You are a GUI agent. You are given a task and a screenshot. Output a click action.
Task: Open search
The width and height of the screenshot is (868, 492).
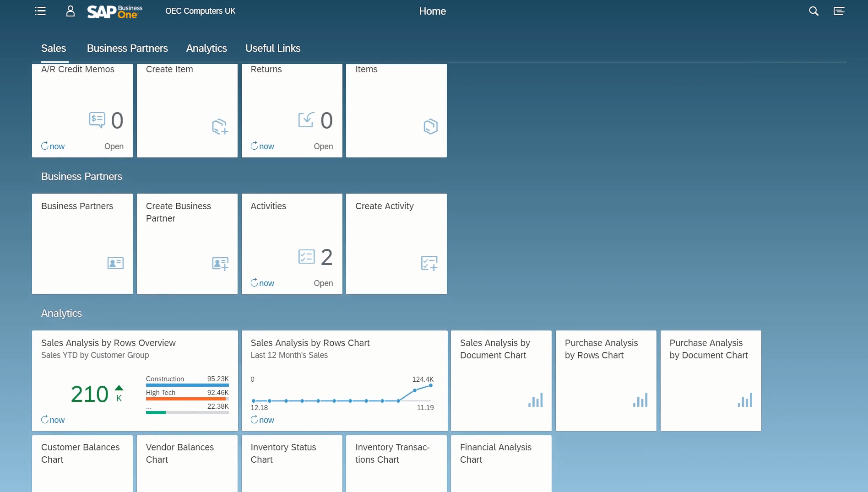[814, 11]
